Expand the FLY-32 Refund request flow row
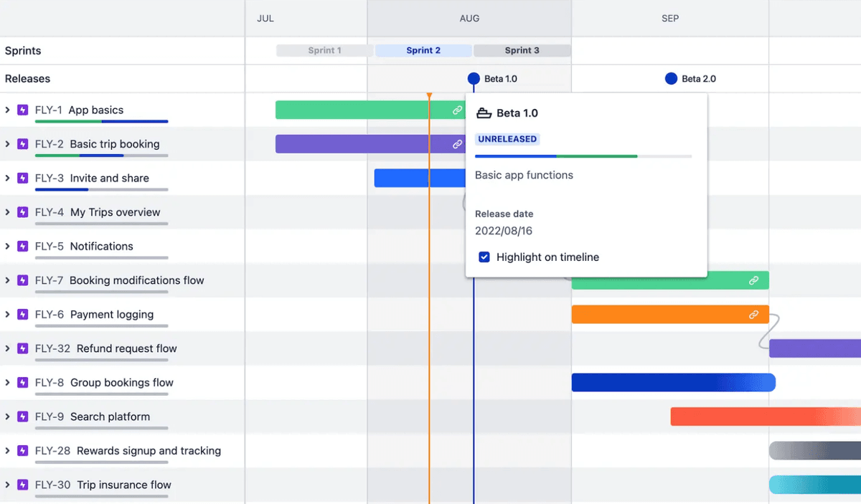This screenshot has width=861, height=504. tap(7, 348)
